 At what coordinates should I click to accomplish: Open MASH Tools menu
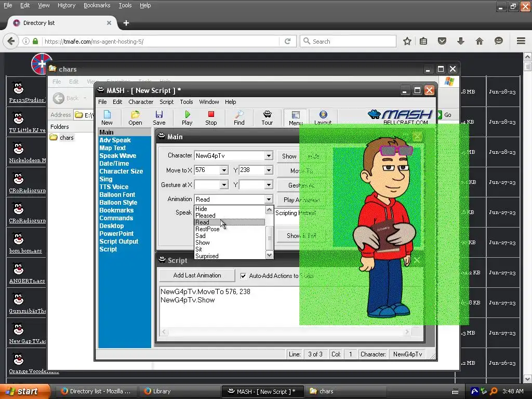tap(187, 102)
